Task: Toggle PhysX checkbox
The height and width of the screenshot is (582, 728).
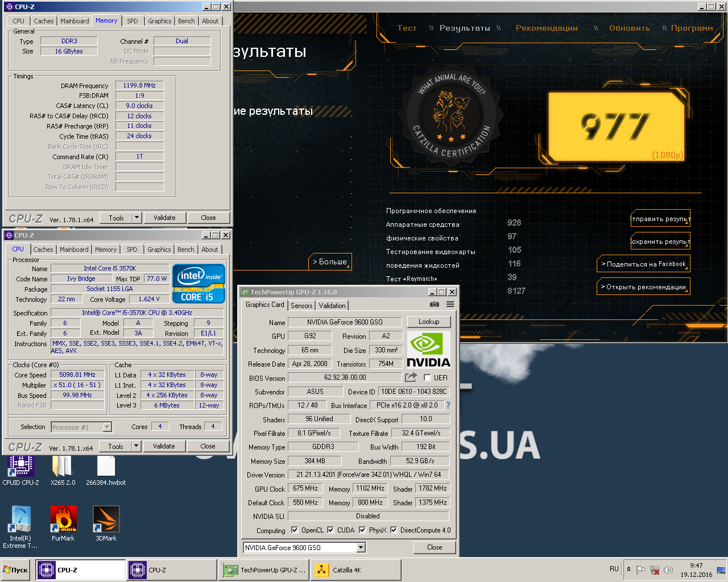Action: click(362, 530)
